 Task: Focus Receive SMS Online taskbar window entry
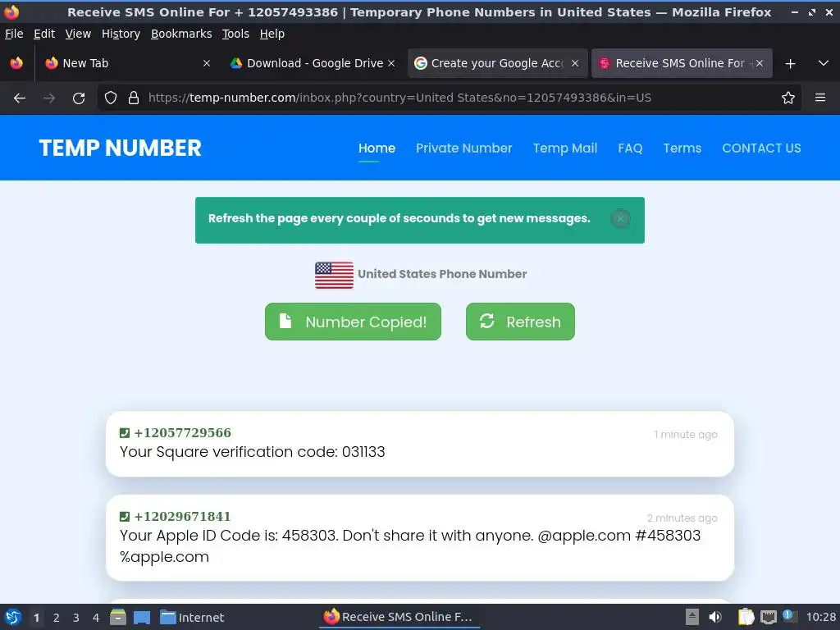[x=399, y=617]
